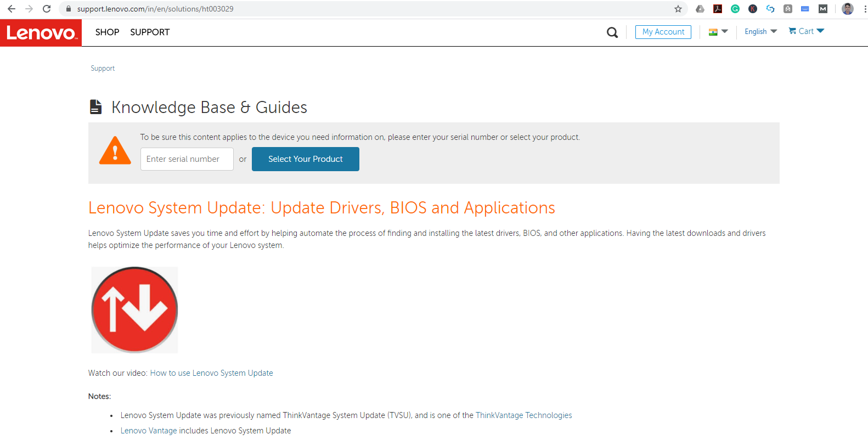Go forward in browser history
This screenshot has height=440, width=868.
[29, 9]
